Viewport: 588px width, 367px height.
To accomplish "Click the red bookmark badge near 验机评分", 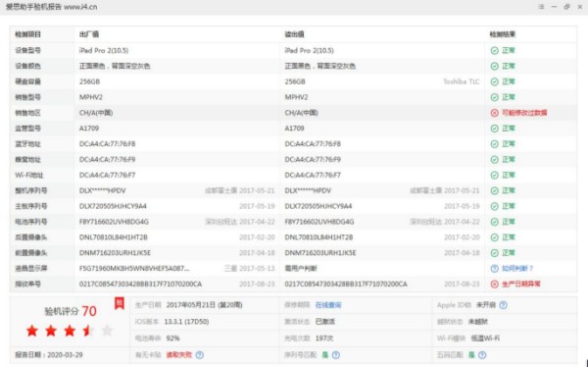I will [120, 303].
